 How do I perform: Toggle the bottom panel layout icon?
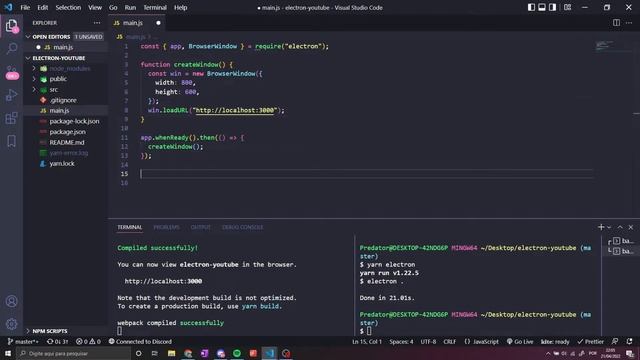pos(542,7)
